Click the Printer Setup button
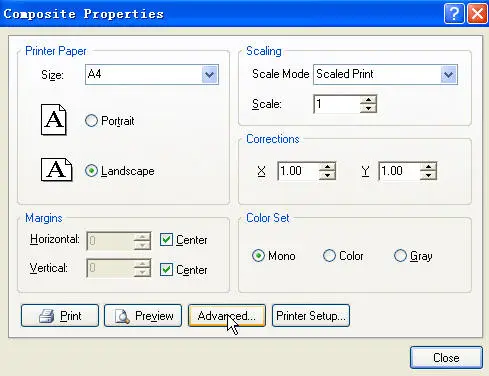This screenshot has width=489, height=376. tap(311, 315)
